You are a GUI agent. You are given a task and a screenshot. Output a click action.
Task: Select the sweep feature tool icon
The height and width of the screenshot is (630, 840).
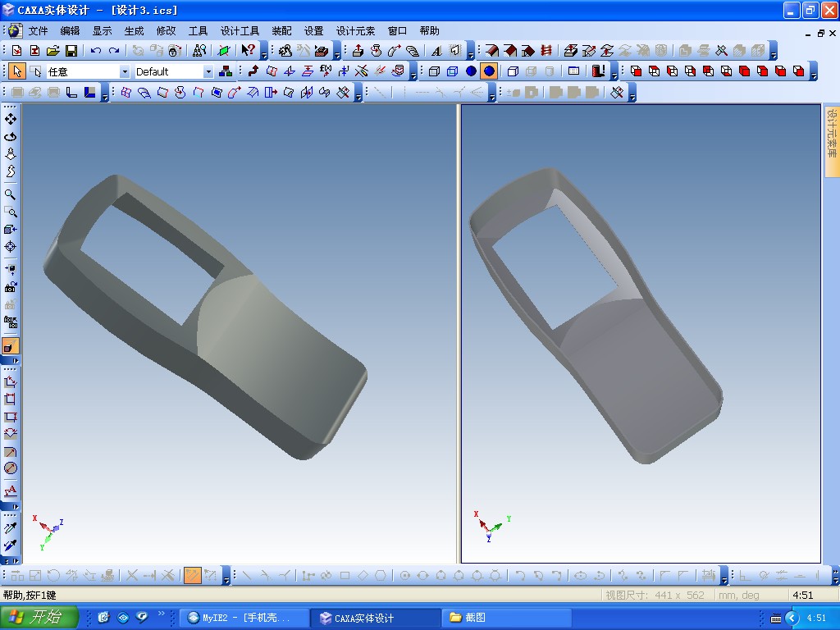tap(395, 50)
